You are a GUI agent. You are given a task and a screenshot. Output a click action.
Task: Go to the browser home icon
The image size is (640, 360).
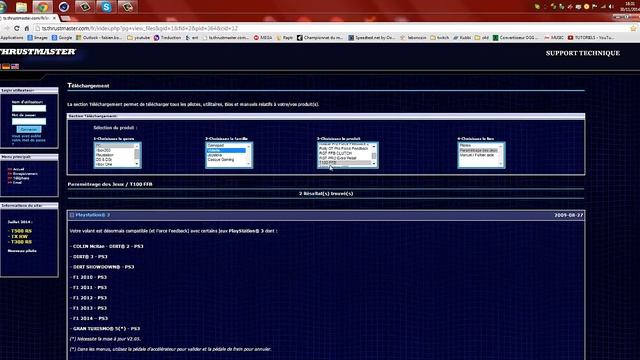27,28
